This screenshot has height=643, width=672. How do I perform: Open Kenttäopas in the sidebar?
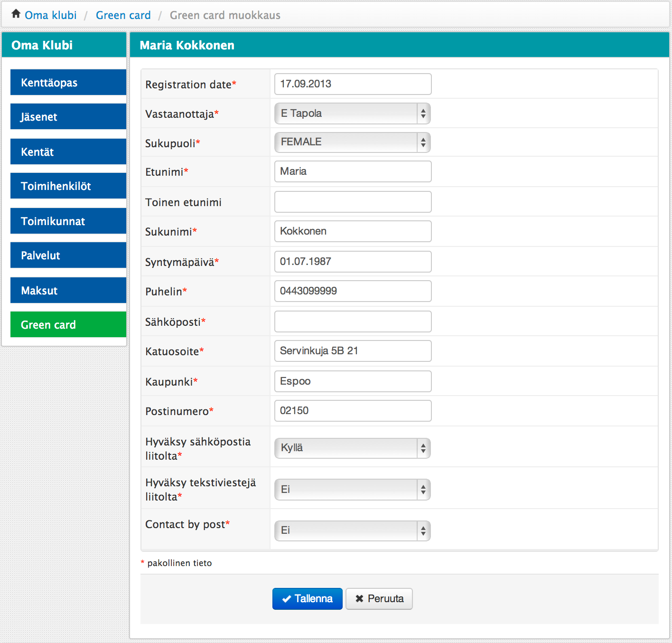click(x=68, y=83)
